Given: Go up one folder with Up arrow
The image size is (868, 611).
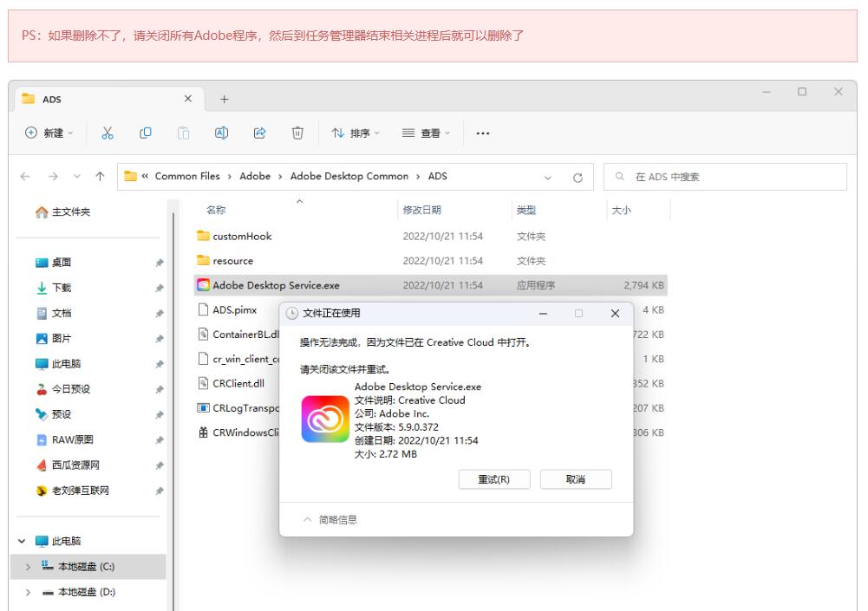Looking at the screenshot, I should point(101,177).
